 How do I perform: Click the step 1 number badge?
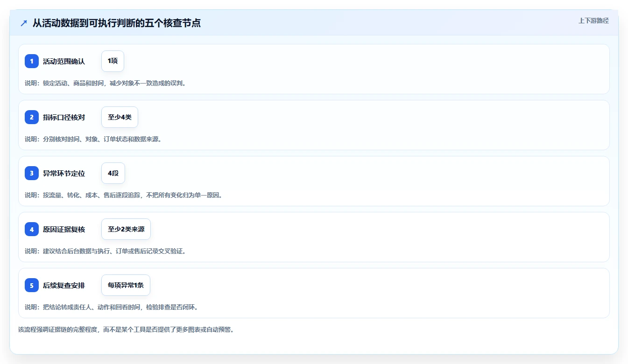[32, 61]
